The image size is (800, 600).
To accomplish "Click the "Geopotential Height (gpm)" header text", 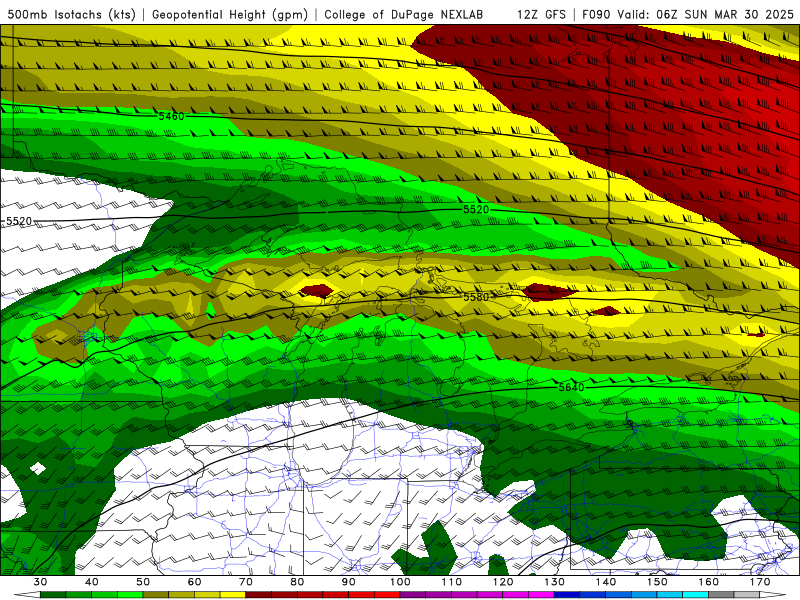I will click(230, 14).
